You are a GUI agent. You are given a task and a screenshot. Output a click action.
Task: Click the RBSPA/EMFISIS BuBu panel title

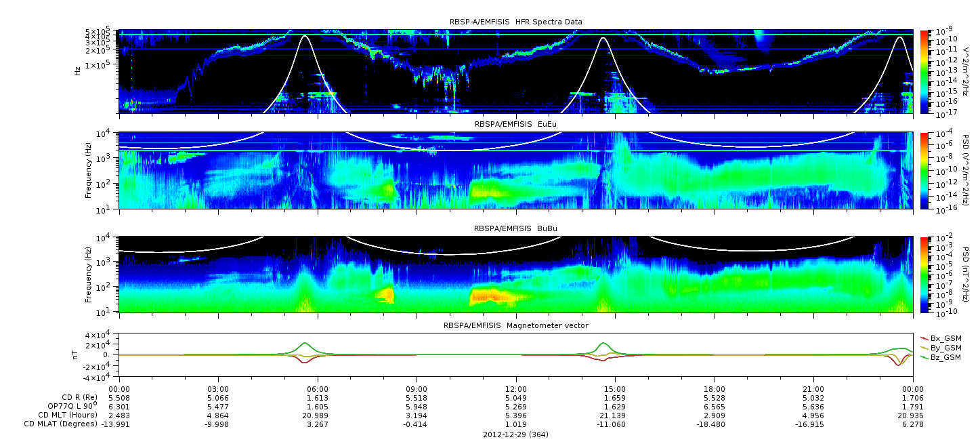[x=515, y=229]
